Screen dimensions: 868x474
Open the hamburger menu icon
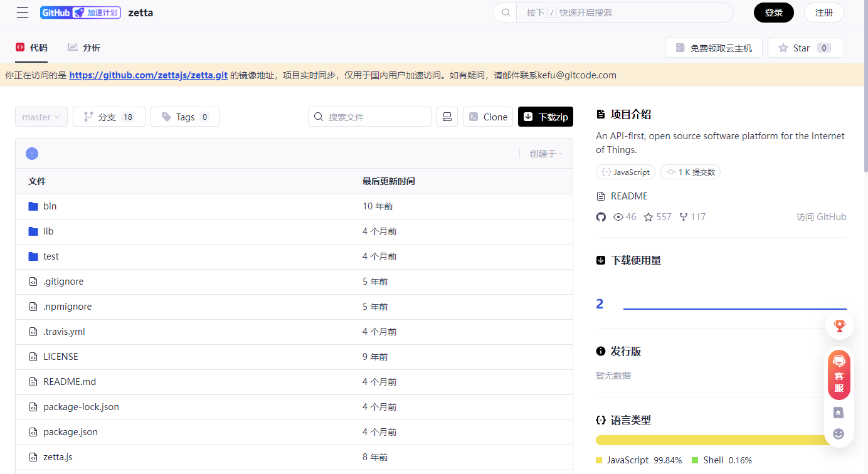point(23,13)
